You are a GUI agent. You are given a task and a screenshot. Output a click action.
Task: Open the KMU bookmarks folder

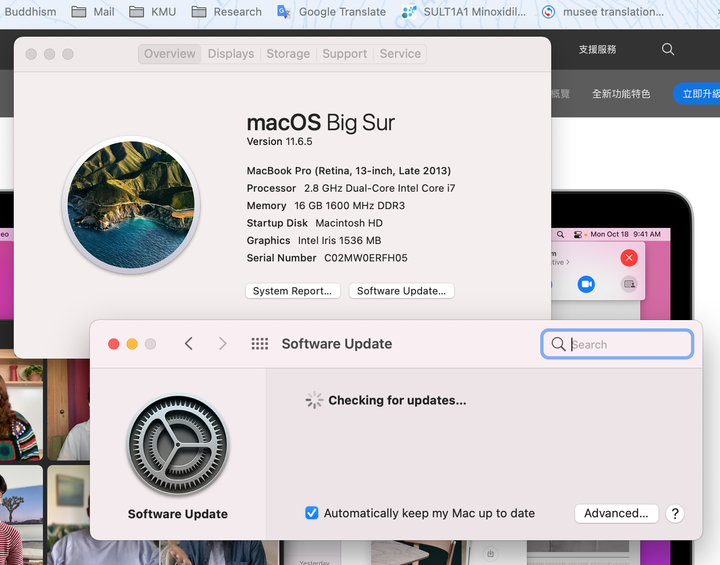[x=152, y=12]
